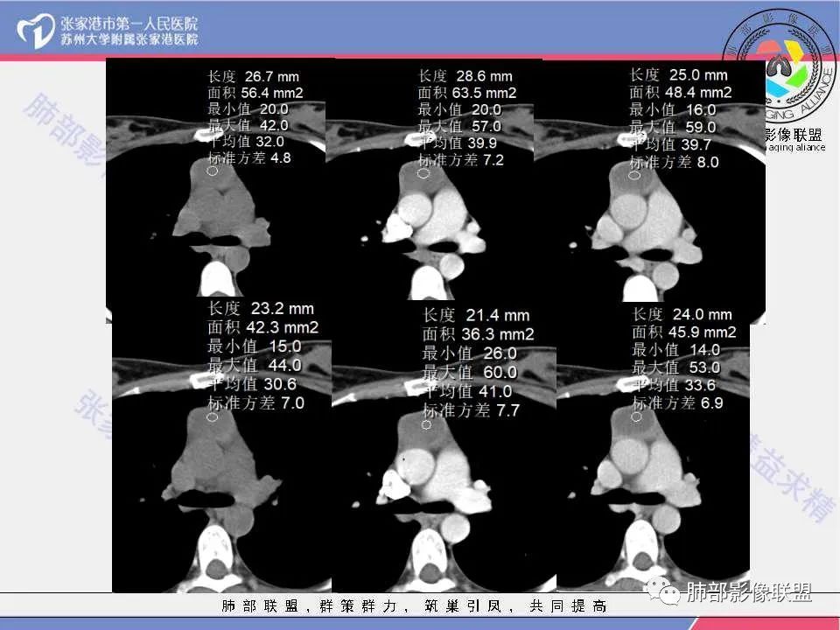Click the value 面积 48.4 mm2
This screenshot has width=840, height=630.
681,92
